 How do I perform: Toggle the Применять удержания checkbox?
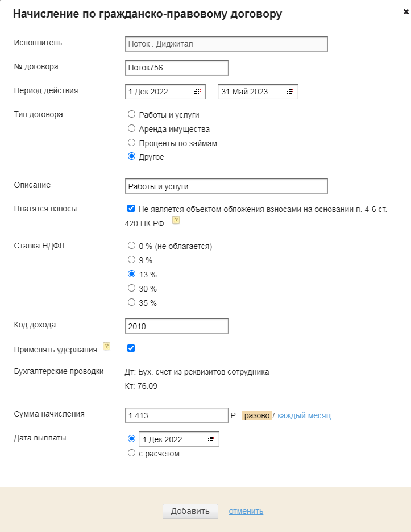pyautogui.click(x=131, y=348)
